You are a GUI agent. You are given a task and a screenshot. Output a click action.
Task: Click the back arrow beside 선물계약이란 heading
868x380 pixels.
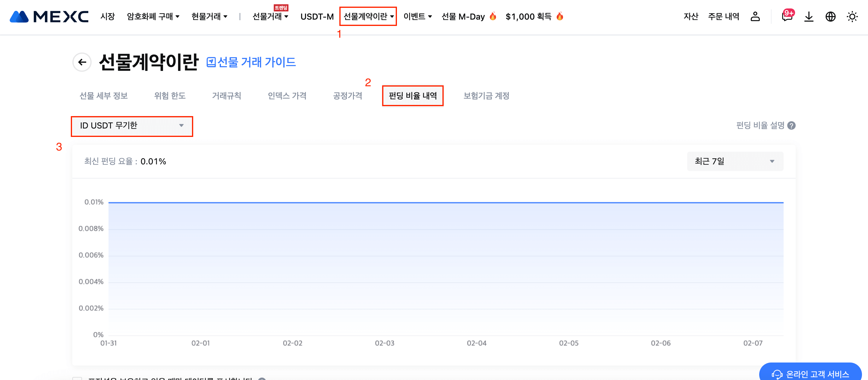pos(82,62)
